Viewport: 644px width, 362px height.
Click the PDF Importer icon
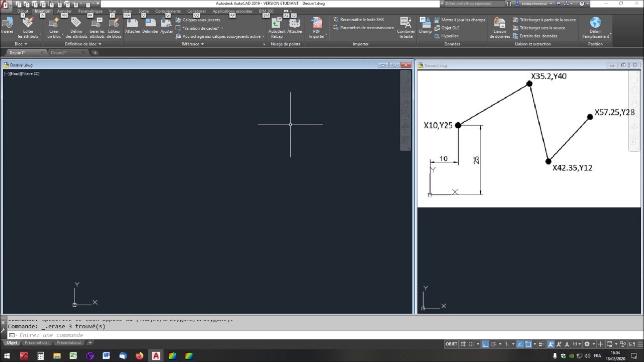pos(317,23)
